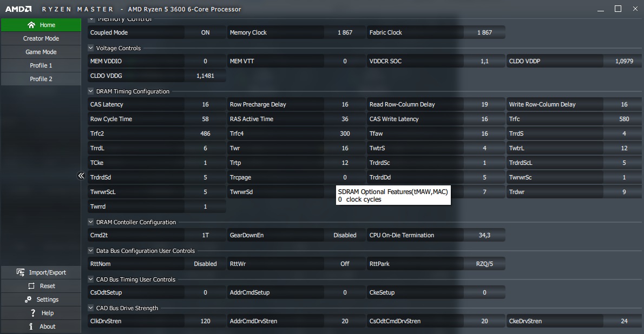Click the Twrrd value 1
This screenshot has height=334, width=644.
[205, 207]
